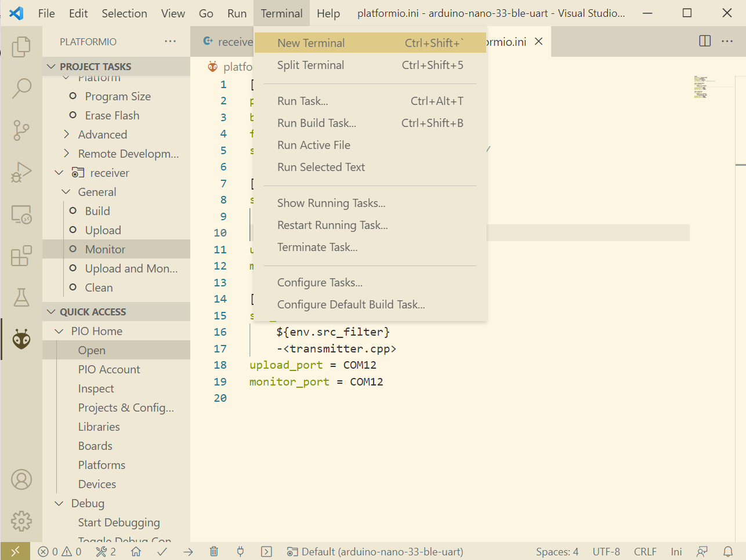Open the Testing flask icon

click(x=21, y=297)
